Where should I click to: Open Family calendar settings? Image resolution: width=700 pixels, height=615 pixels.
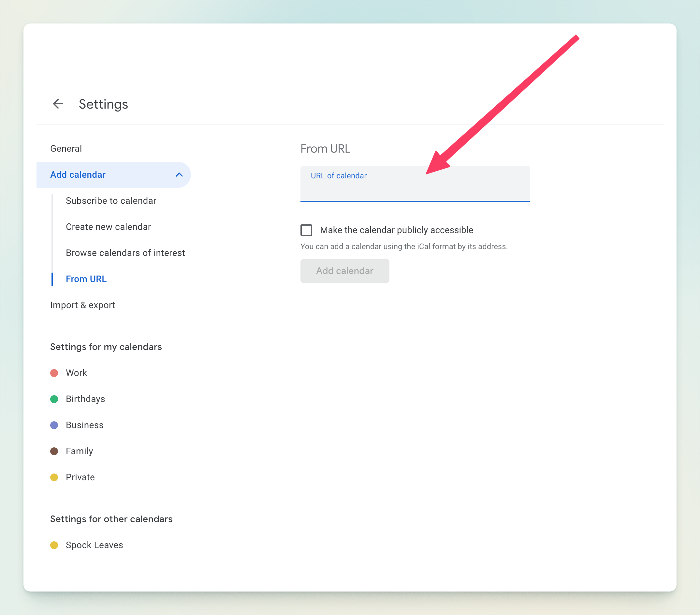tap(79, 451)
